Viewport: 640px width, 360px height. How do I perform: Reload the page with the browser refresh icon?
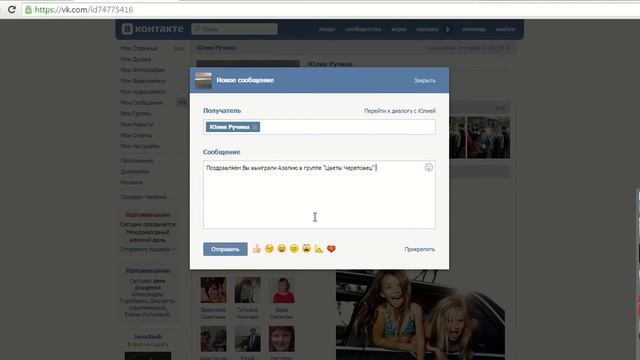coord(11,9)
